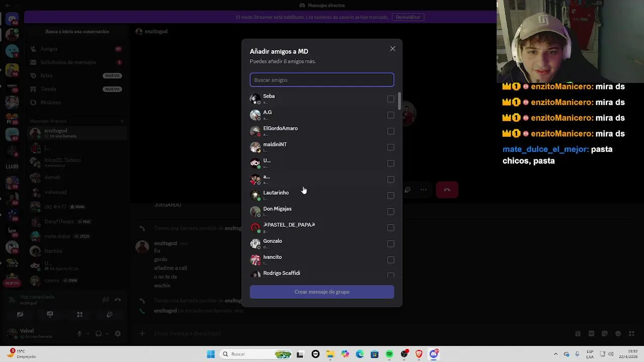Click the Discord home icon in server bar
The height and width of the screenshot is (362, 644).
click(12, 20)
